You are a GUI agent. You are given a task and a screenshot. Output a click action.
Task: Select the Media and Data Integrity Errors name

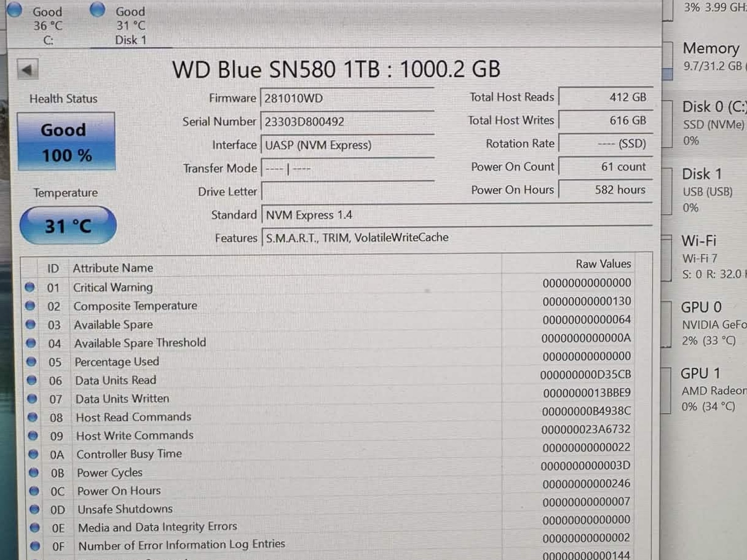pos(158,527)
